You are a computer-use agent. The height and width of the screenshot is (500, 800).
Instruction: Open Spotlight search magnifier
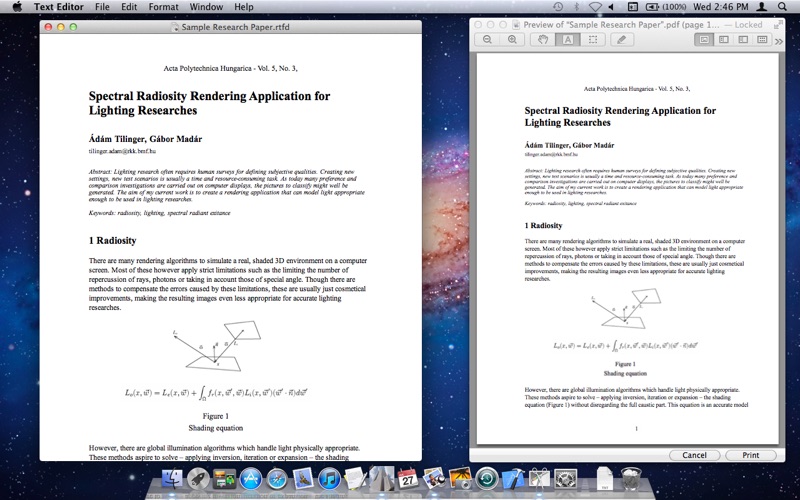(x=782, y=7)
